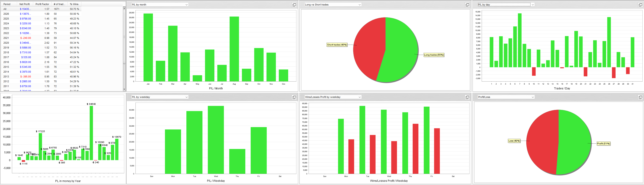Maximize the P/L by day chart panel
This screenshot has height=185, width=644.
tap(640, 5)
